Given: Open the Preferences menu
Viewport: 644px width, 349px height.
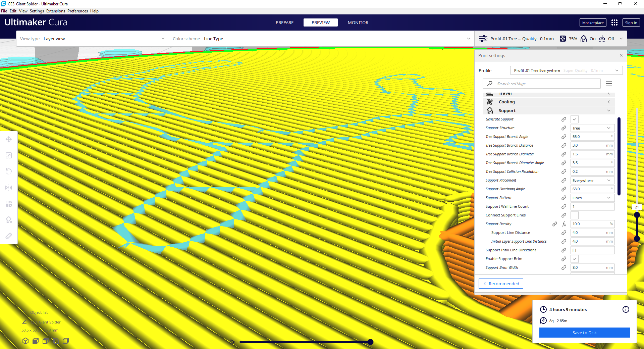Looking at the screenshot, I should pyautogui.click(x=77, y=11).
